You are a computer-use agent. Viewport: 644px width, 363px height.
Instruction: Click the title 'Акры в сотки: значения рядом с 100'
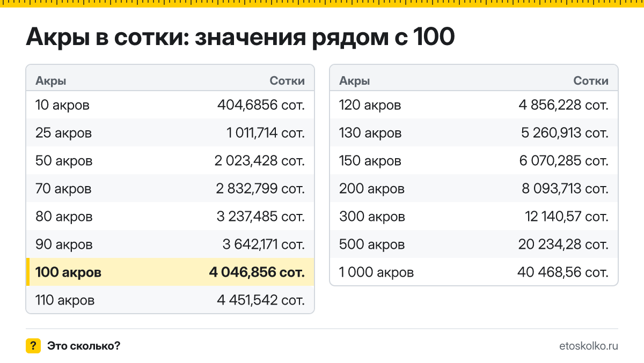[240, 37]
